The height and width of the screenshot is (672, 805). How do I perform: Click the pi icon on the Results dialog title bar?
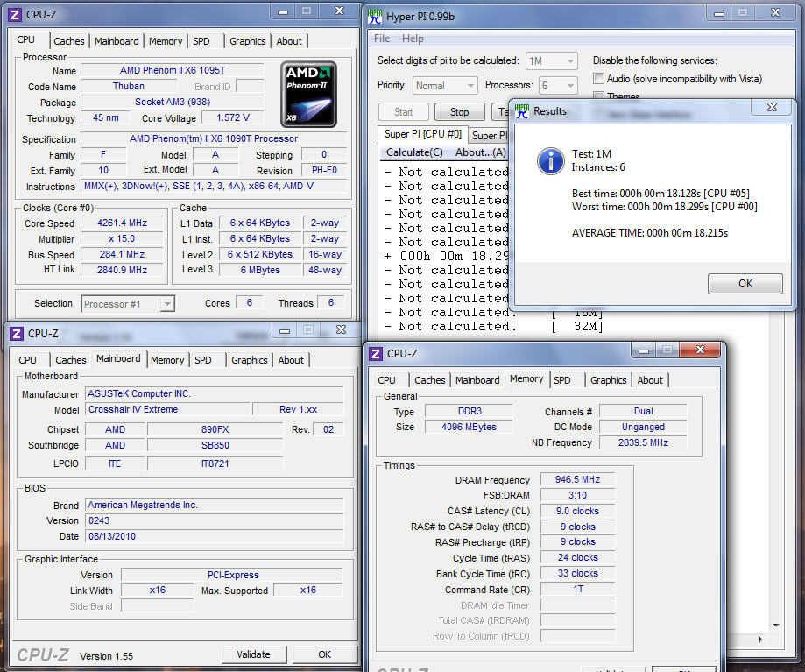[x=523, y=111]
